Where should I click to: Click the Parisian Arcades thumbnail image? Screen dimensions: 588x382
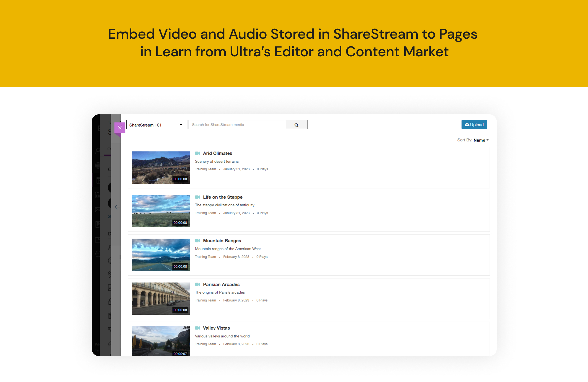click(x=160, y=298)
